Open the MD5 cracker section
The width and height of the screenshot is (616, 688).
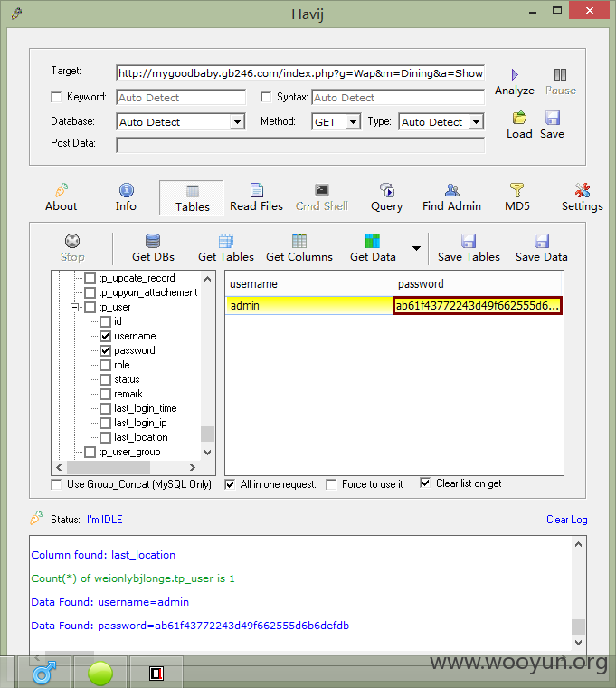[x=516, y=197]
